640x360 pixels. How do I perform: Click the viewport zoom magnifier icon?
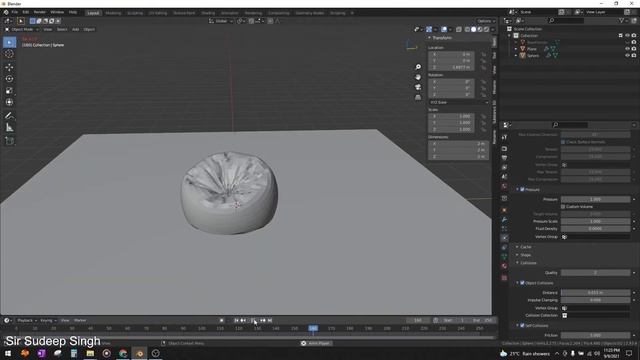(x=418, y=67)
